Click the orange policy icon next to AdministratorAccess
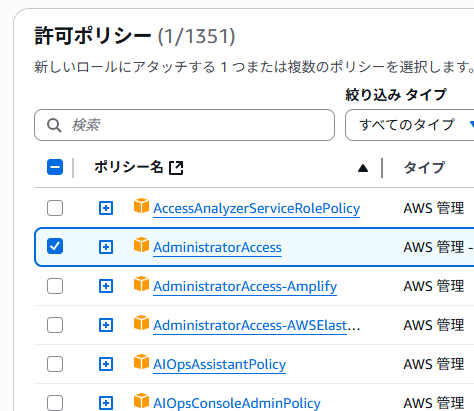Screen dimensions: 474x411 point(141,245)
